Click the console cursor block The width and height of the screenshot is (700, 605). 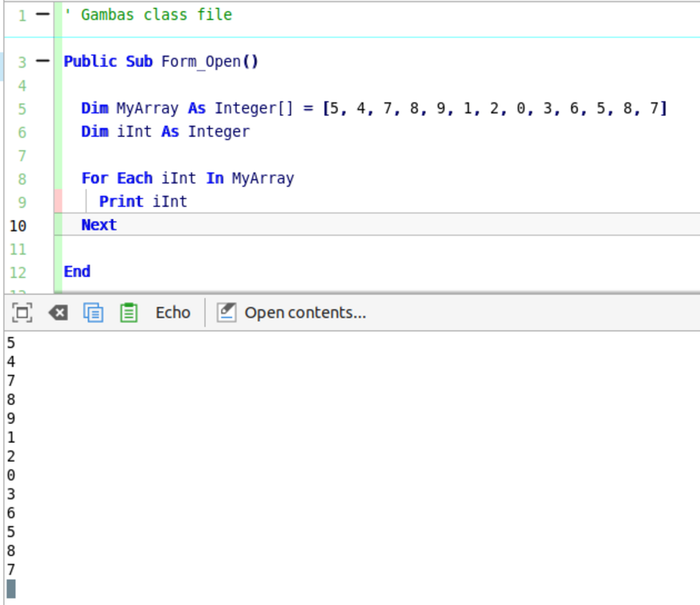11,589
